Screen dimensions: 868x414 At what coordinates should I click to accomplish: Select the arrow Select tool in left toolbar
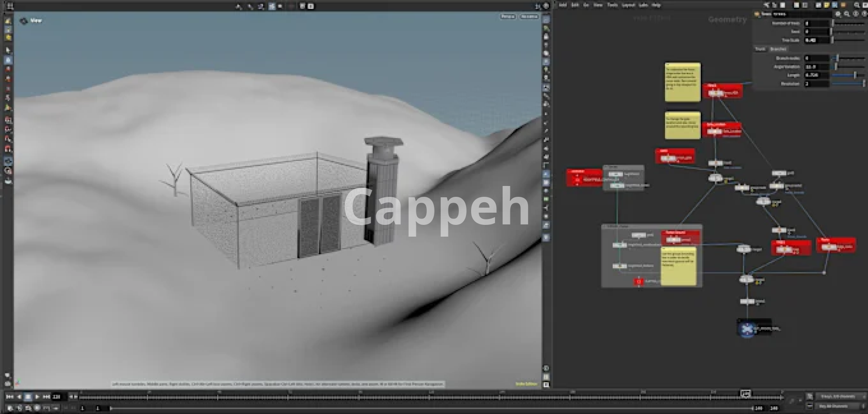[x=8, y=50]
